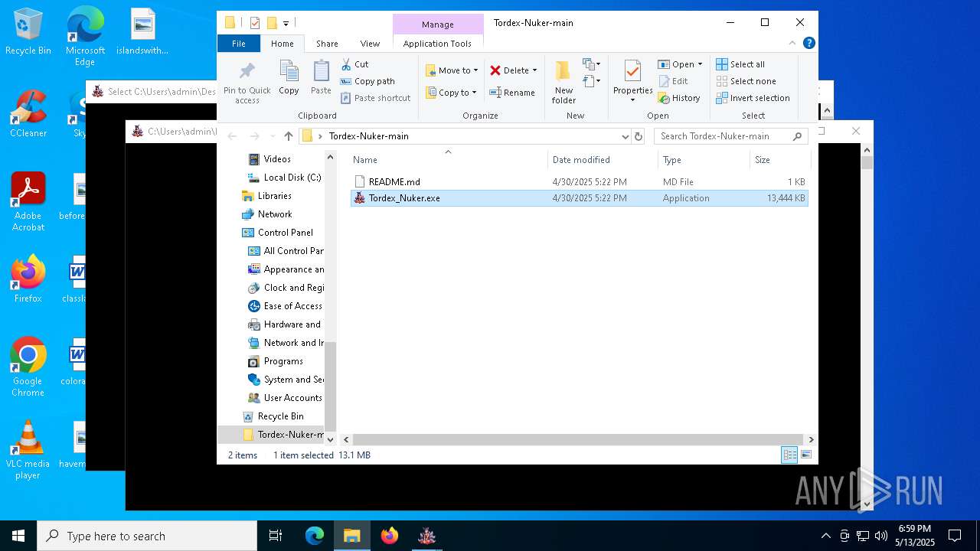Click the taskbar Task View icon

pyautogui.click(x=276, y=536)
